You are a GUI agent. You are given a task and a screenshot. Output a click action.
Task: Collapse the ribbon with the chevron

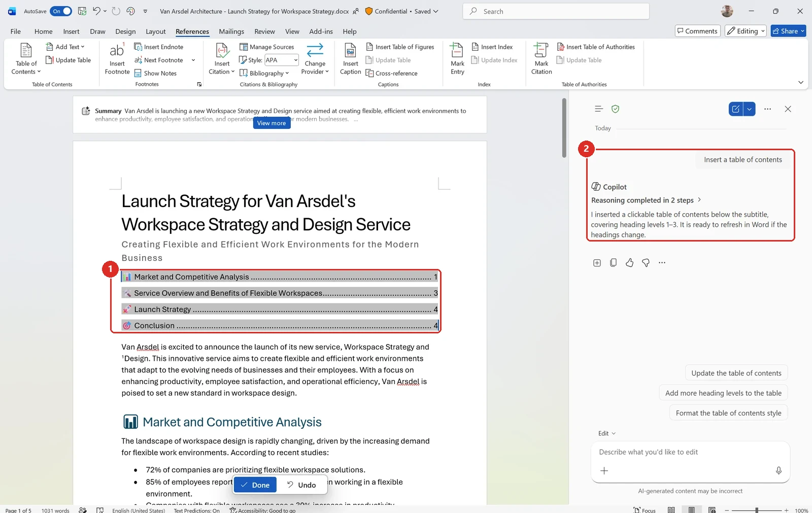point(800,82)
